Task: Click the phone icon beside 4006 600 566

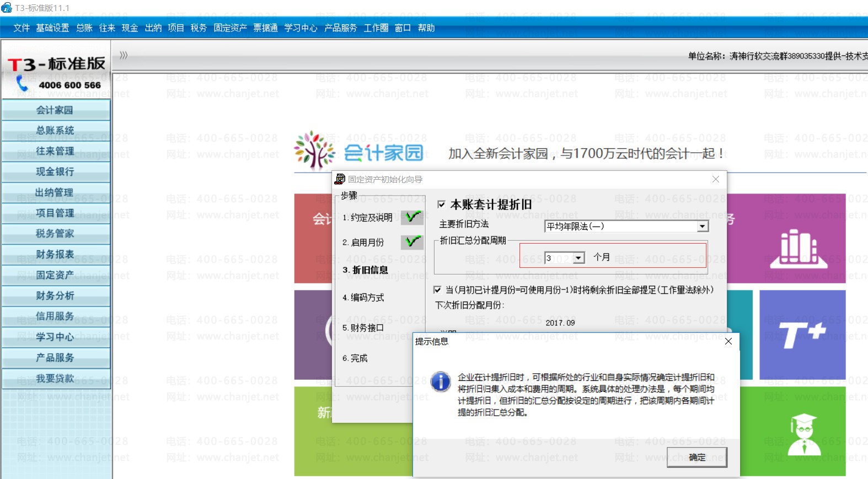Action: pyautogui.click(x=22, y=84)
